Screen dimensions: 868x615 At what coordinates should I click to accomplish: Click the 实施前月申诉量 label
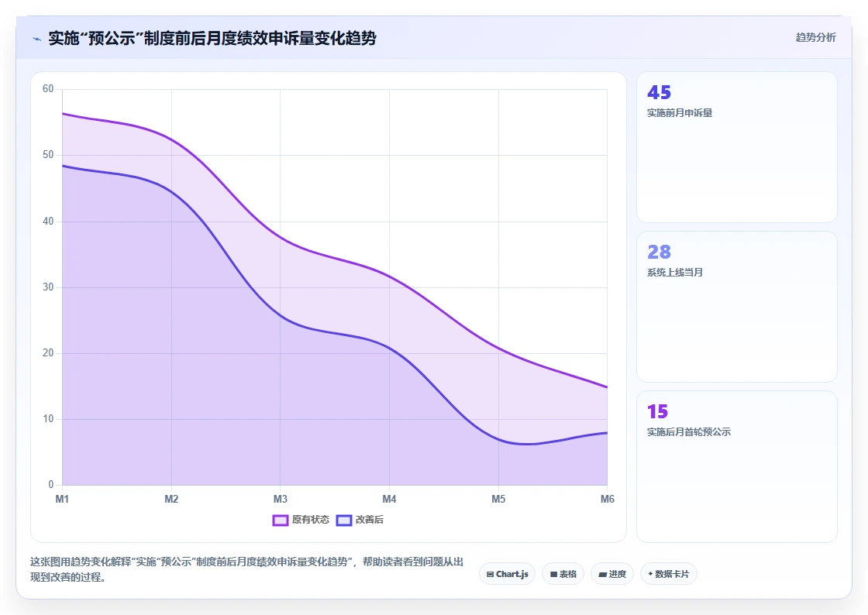coord(680,113)
